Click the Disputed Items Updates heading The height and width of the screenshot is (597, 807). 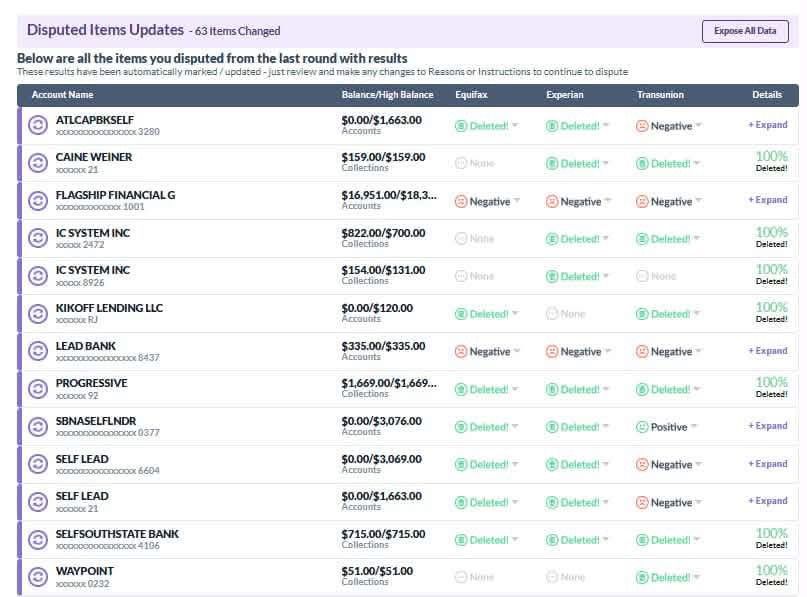105,30
